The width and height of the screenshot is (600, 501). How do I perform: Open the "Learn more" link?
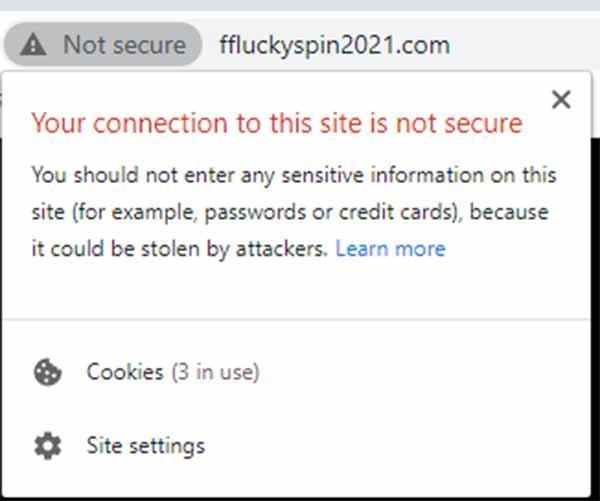(x=391, y=249)
